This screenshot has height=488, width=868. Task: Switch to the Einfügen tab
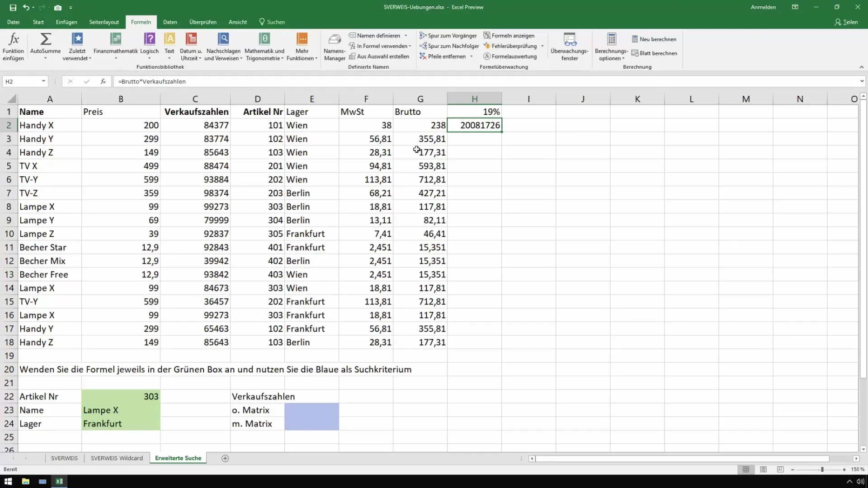point(66,22)
